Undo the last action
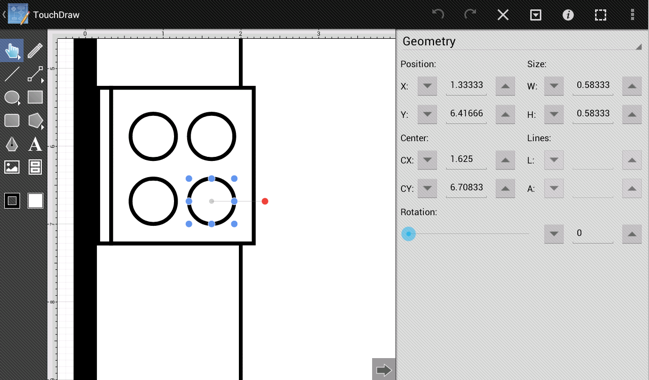 coord(438,14)
